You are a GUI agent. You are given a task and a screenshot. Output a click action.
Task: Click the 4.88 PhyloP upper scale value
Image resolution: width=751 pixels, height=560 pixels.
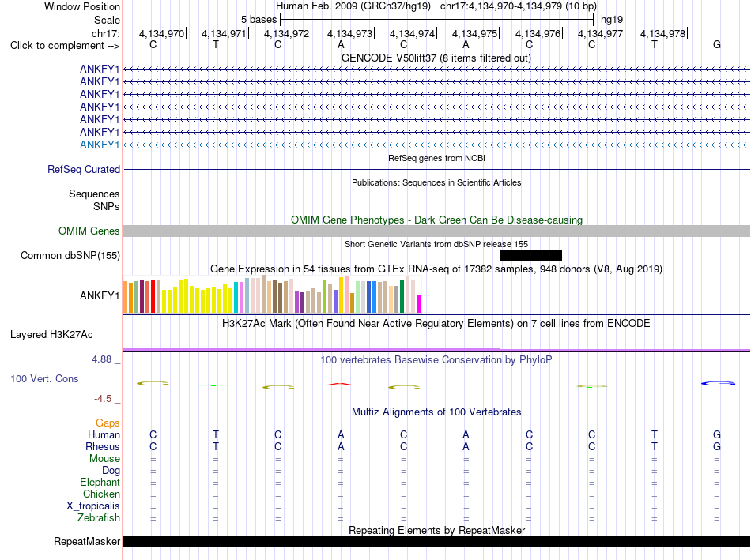[x=101, y=359]
